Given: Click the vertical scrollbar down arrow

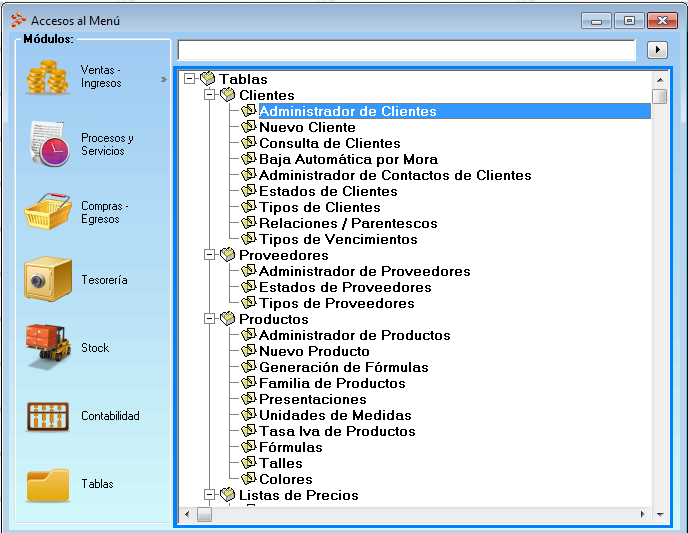Looking at the screenshot, I should click(659, 515).
